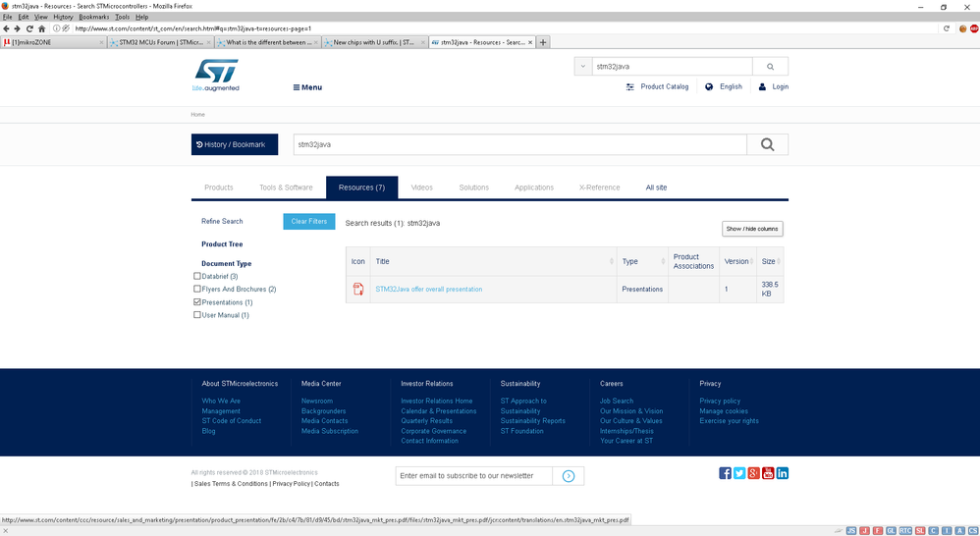Close the 'New chips with U suffix' tab
This screenshot has height=536, width=980.
point(423,42)
